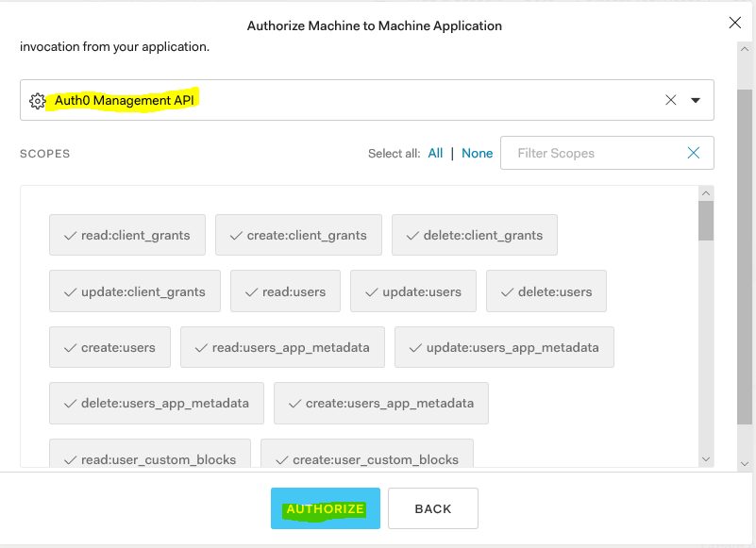Click the checkmark icon on read:client_grants

point(70,236)
